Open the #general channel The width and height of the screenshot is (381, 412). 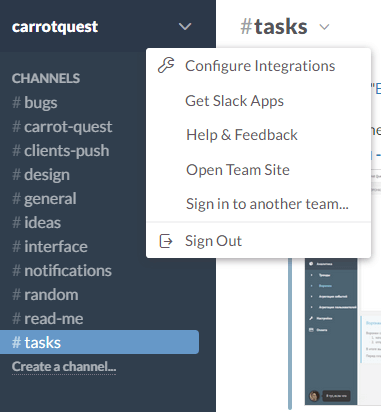click(44, 199)
